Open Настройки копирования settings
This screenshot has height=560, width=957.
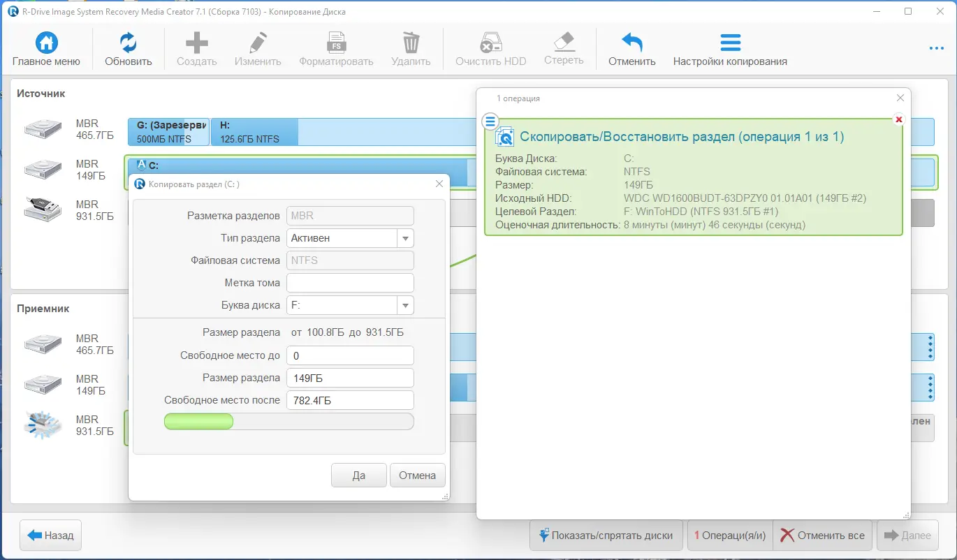pyautogui.click(x=730, y=43)
